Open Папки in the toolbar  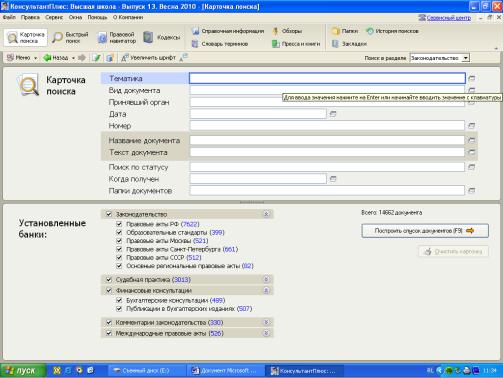(345, 31)
